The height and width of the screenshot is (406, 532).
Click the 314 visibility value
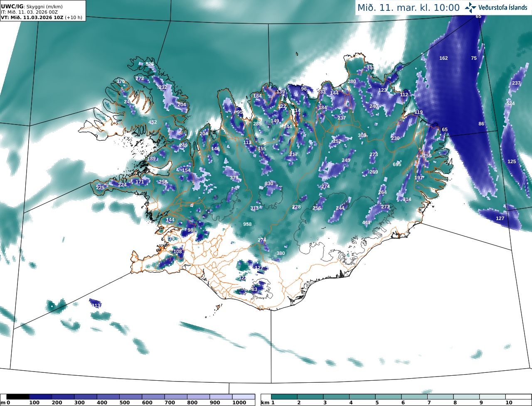[x=407, y=200]
